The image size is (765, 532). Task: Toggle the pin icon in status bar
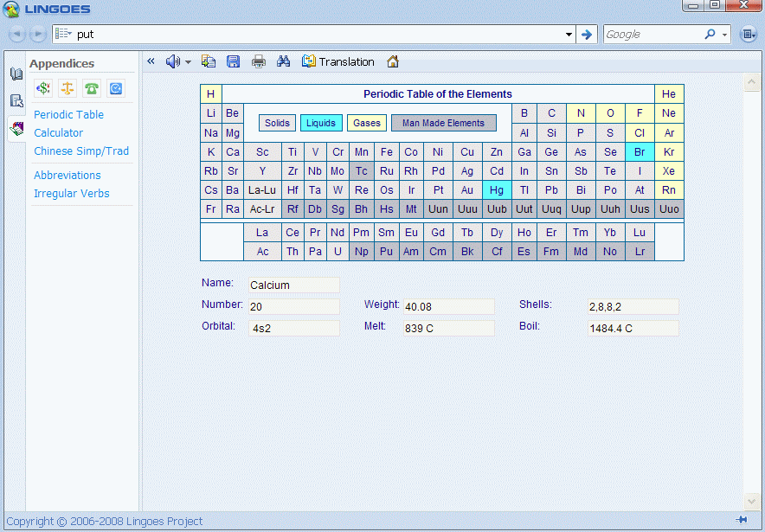(742, 520)
